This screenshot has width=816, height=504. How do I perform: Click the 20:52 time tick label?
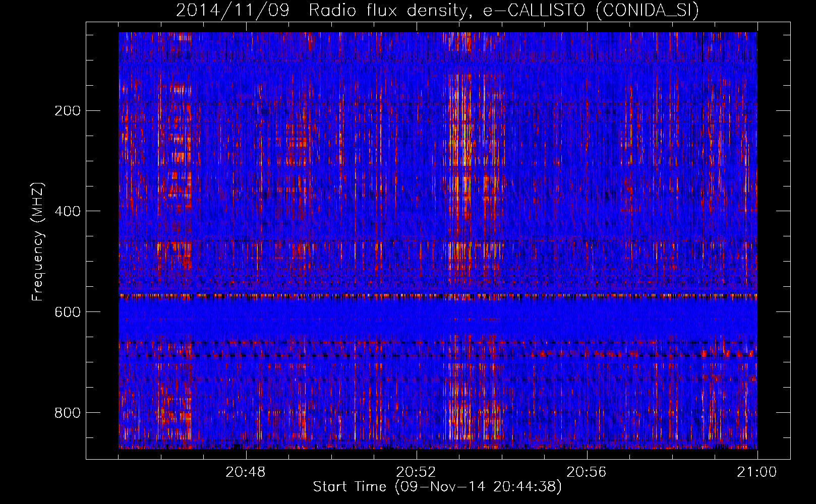click(x=416, y=472)
